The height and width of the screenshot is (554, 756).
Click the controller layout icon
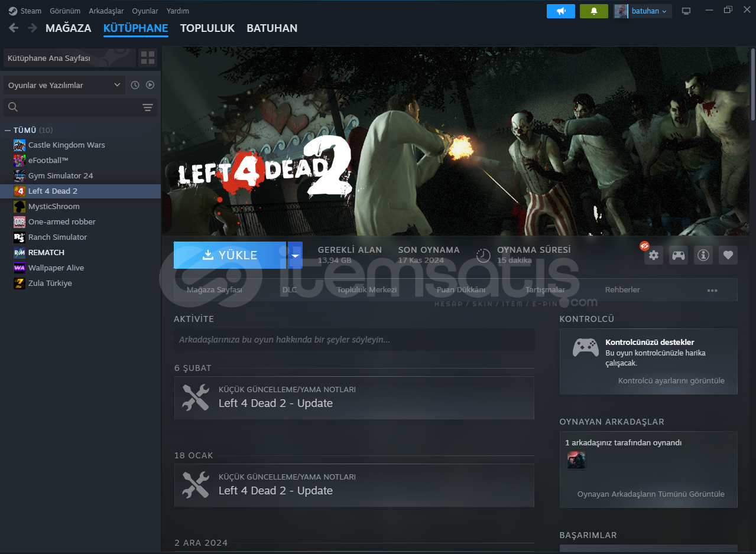[x=678, y=255]
